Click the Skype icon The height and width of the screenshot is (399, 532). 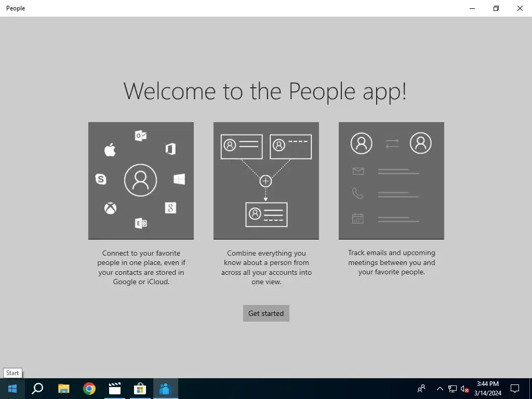[x=101, y=179]
